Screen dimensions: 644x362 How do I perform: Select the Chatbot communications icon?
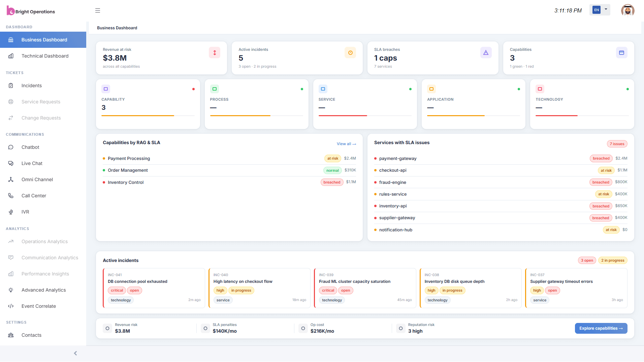[11, 147]
